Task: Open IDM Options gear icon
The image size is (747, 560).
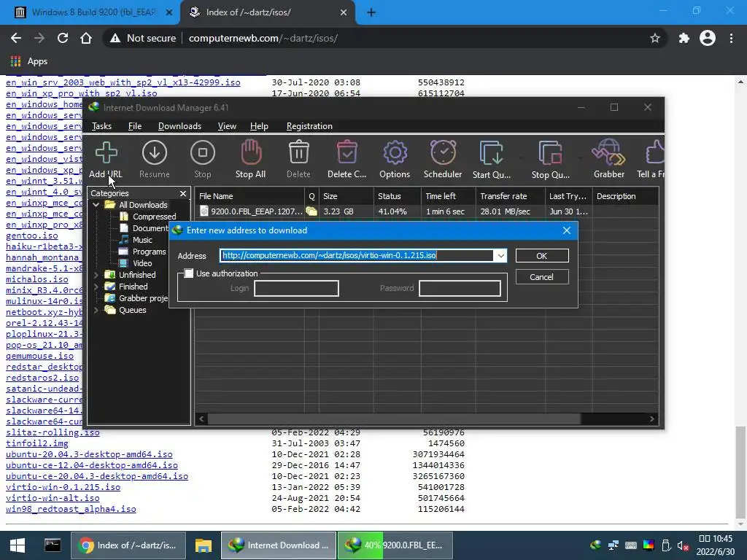Action: point(395,153)
